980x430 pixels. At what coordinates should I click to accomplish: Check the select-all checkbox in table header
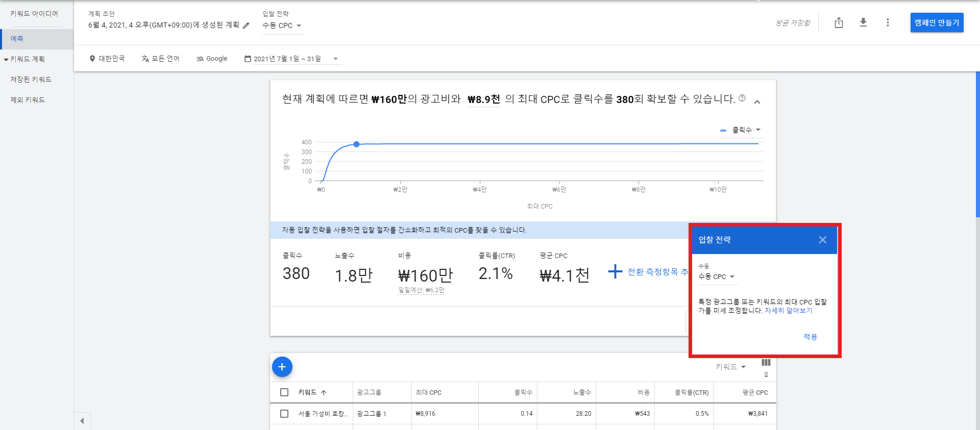tap(284, 392)
